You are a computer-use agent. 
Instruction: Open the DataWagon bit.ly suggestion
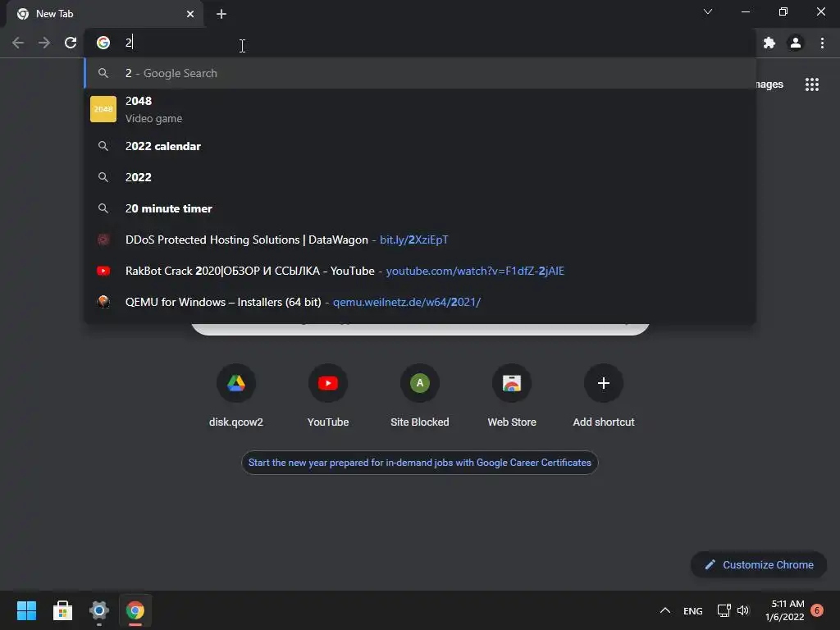(x=421, y=240)
